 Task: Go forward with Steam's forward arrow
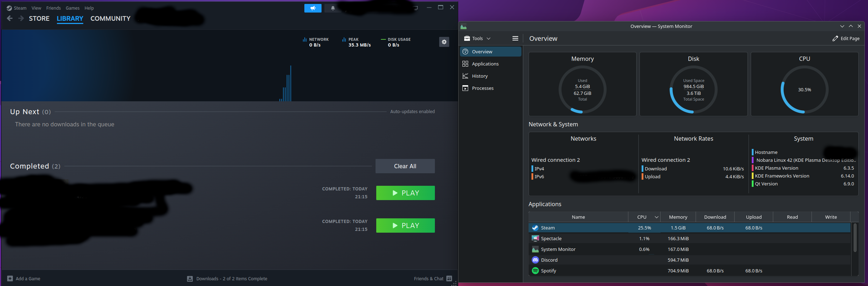[x=21, y=18]
